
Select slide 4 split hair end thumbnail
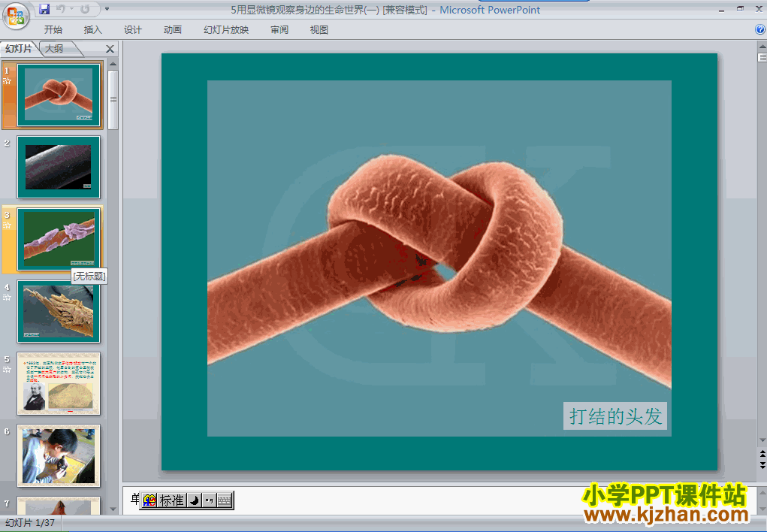click(x=59, y=311)
